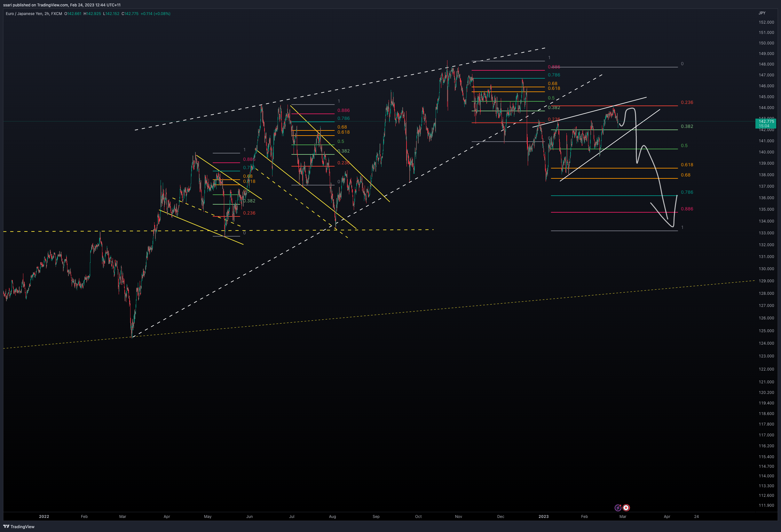Viewport: 781px width, 532px height.
Task: Select the JPY currency label on price axis
Action: 762,13
